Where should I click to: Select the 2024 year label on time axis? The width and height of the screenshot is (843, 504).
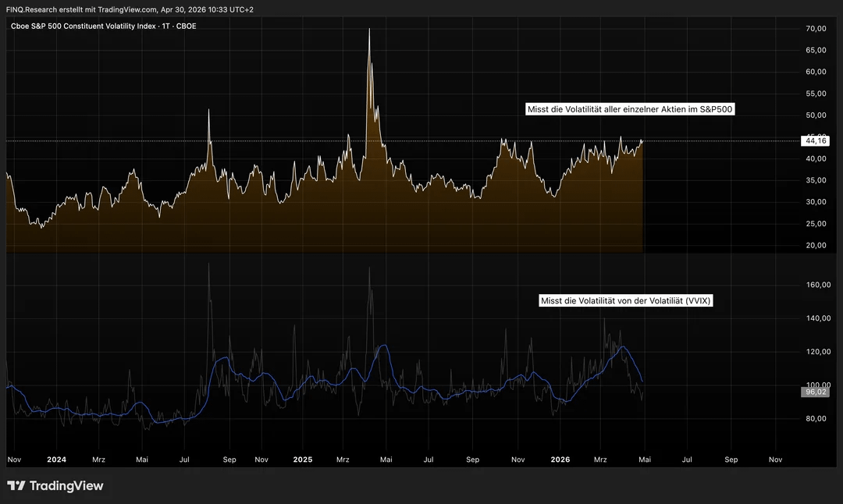point(56,460)
